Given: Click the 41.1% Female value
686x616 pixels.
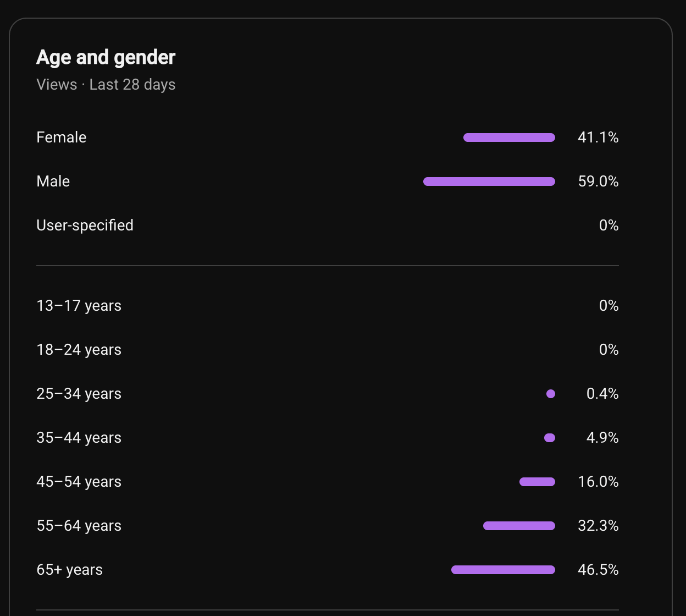Looking at the screenshot, I should (x=598, y=137).
